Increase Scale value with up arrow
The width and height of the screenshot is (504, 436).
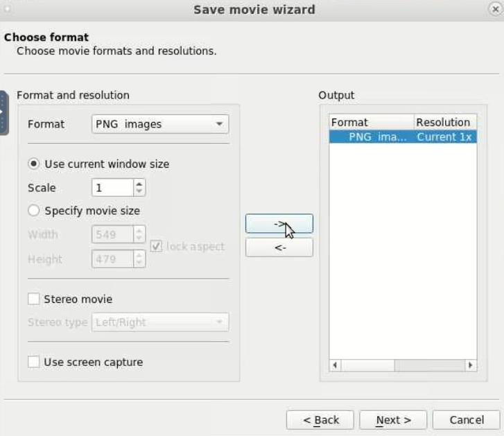[x=139, y=184]
